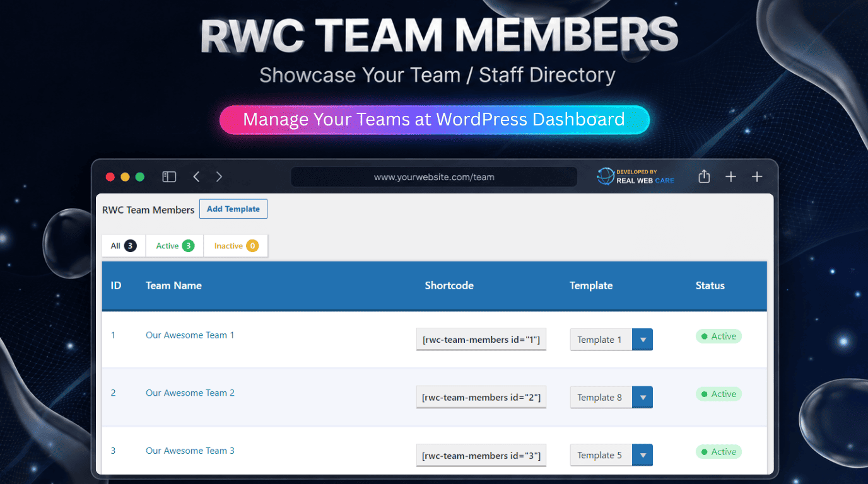
Task: Click the RWC Team Members page heading
Action: click(x=148, y=210)
